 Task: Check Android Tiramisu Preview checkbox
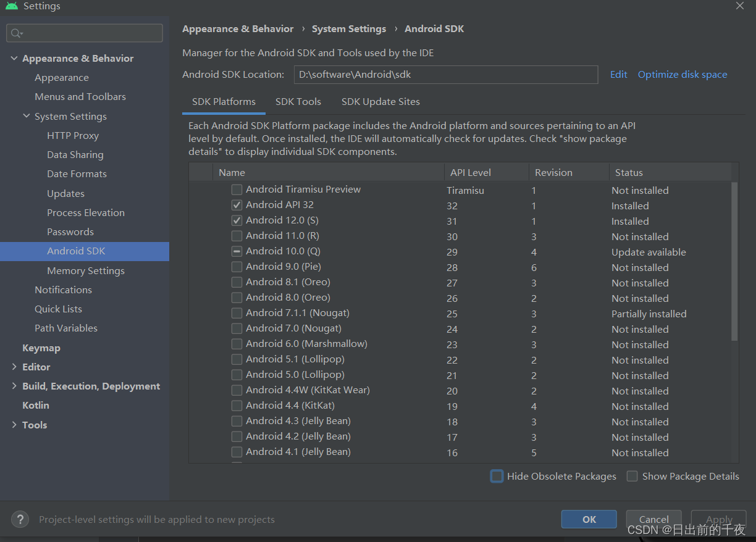(237, 190)
